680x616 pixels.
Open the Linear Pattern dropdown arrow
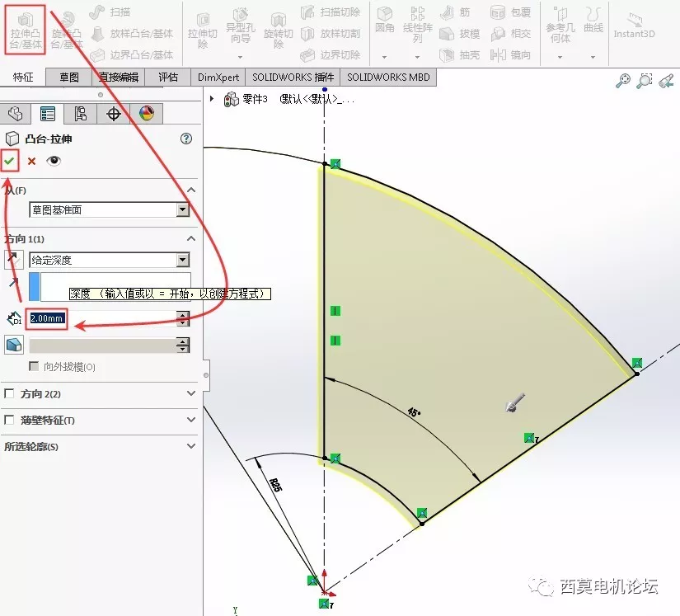[x=417, y=57]
